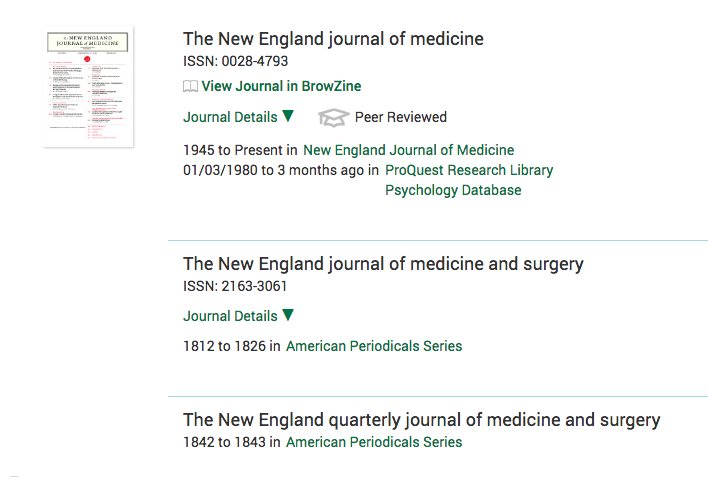
Task: Click the 1945 to Present coverage text
Action: coord(240,150)
